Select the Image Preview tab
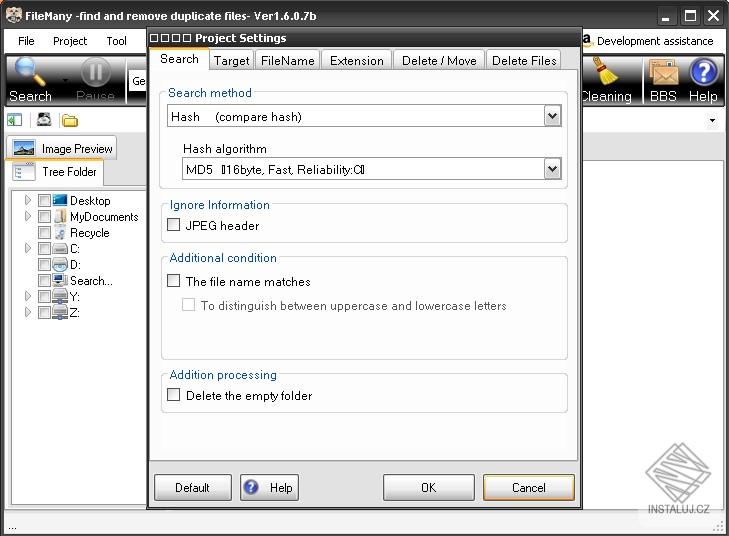This screenshot has height=536, width=729. click(61, 148)
